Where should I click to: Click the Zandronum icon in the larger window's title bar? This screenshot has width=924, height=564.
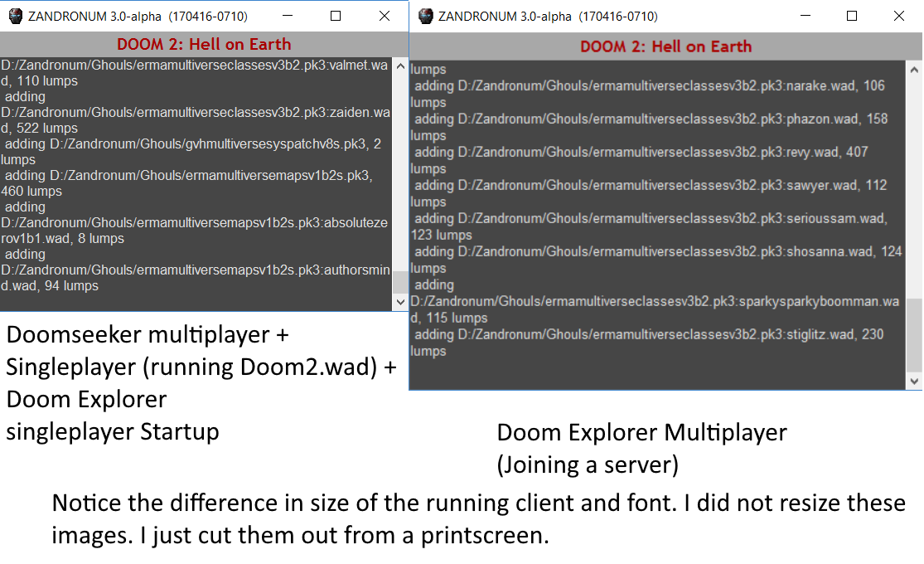click(x=426, y=16)
